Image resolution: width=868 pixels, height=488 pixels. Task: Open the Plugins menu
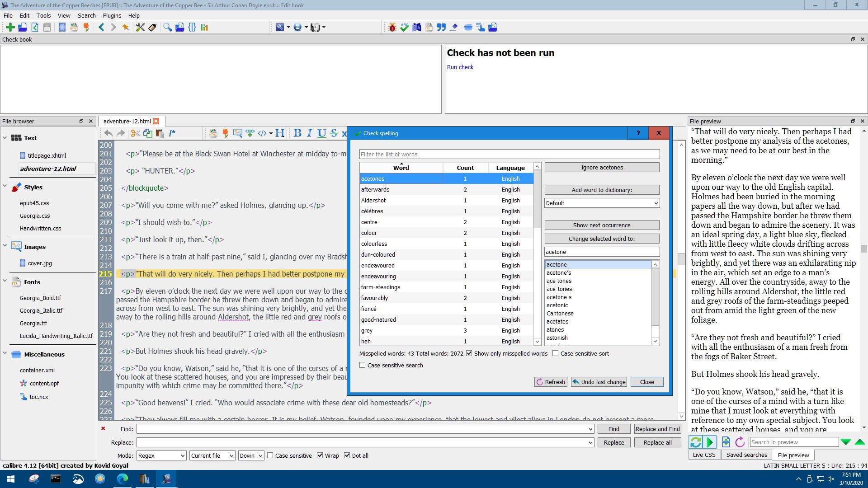tap(112, 15)
